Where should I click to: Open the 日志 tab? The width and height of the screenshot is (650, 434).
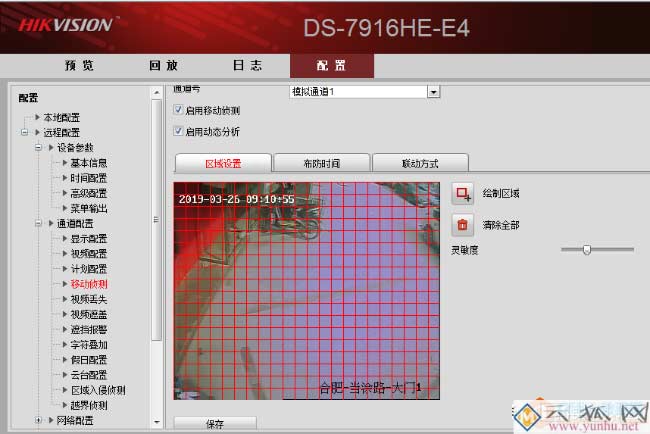coord(247,65)
